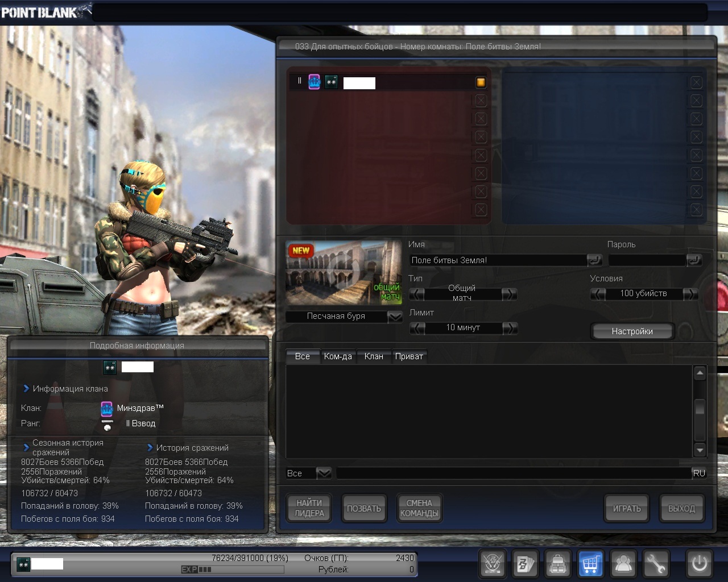Advance to next time limit after 10 минут
Viewport: 728px width, 582px height.
coord(510,328)
